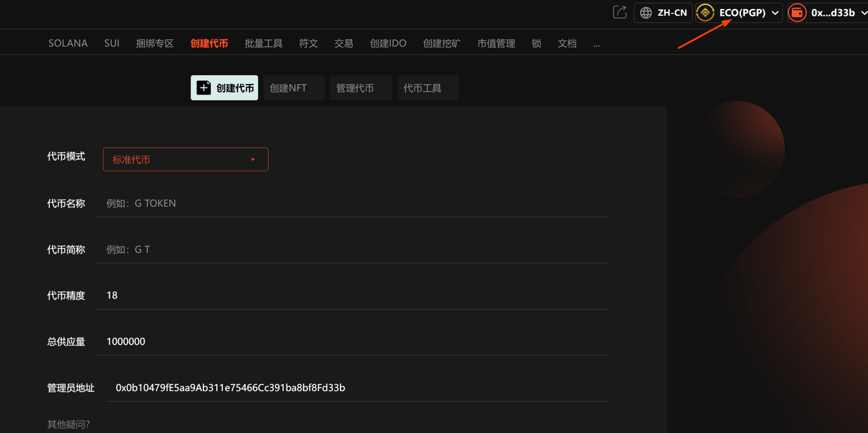Click the globe language icon
The width and height of the screenshot is (868, 433).
coord(646,13)
